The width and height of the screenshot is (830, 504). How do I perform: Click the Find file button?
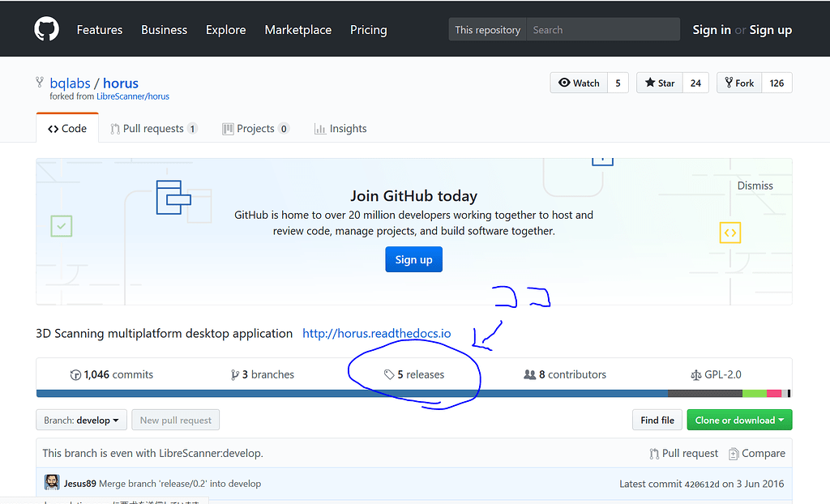[x=657, y=421]
